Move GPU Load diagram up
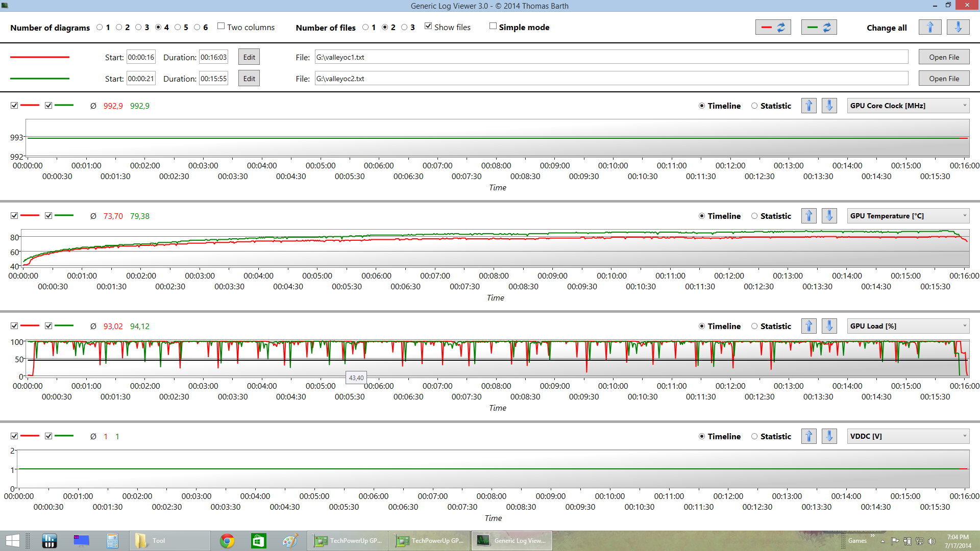 click(x=809, y=326)
